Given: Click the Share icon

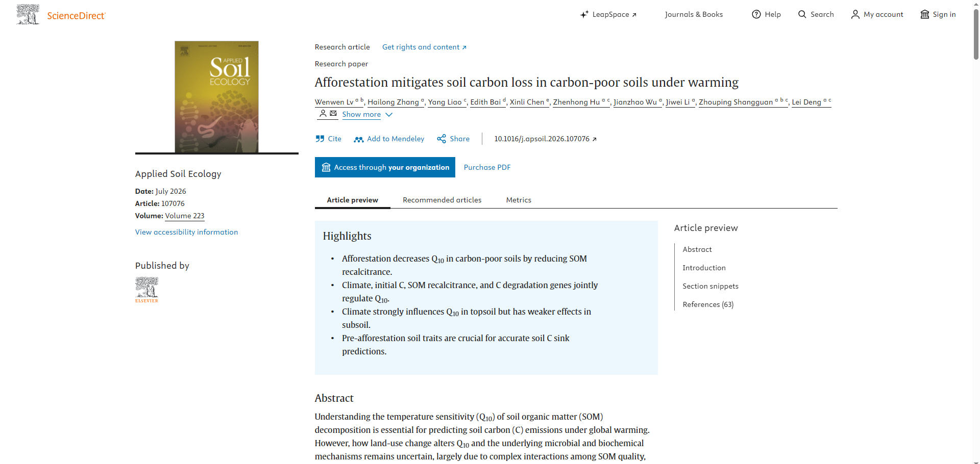Looking at the screenshot, I should 442,139.
